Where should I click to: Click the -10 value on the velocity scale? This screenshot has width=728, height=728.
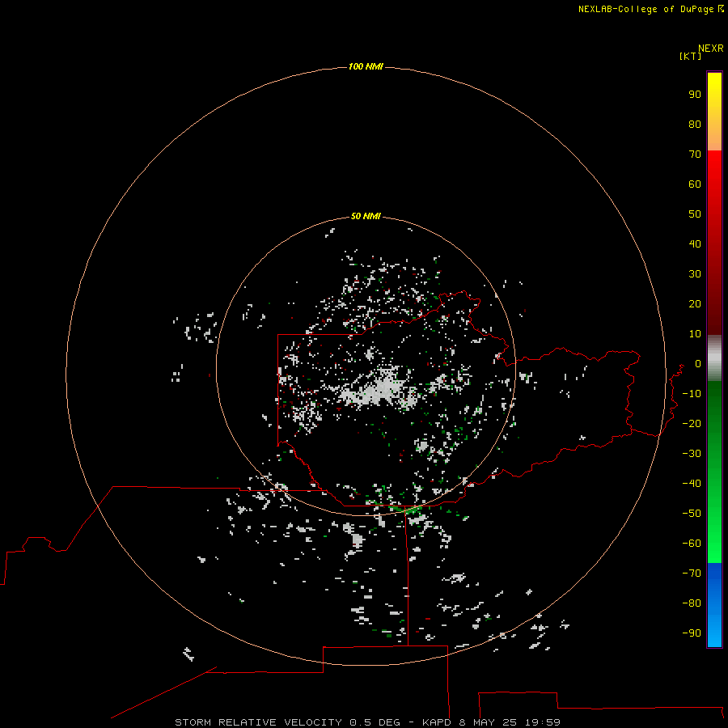point(692,394)
